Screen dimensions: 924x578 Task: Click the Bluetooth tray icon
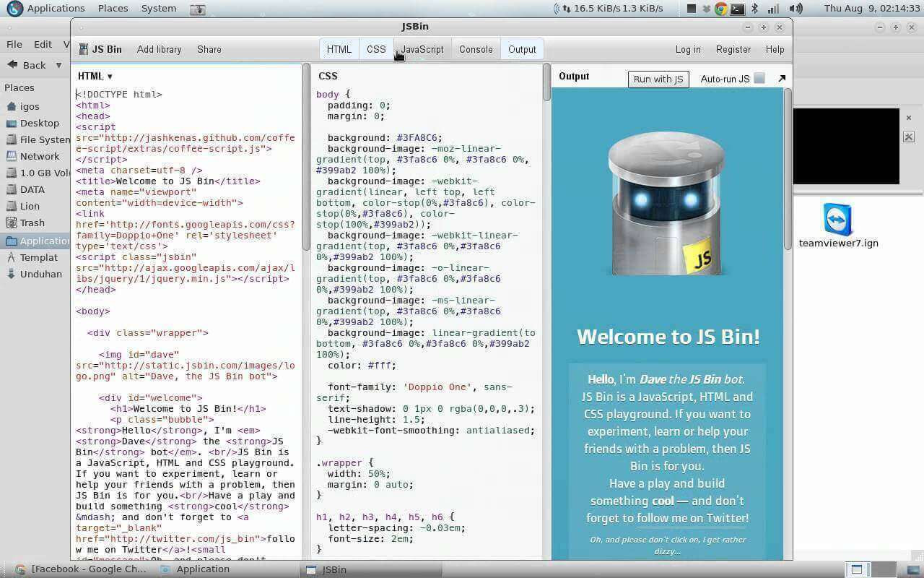tap(755, 9)
